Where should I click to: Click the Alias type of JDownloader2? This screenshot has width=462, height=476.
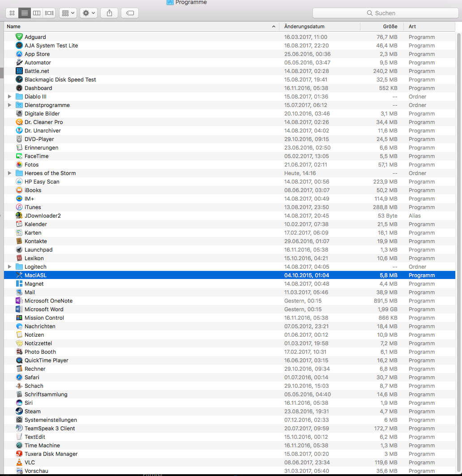point(415,215)
